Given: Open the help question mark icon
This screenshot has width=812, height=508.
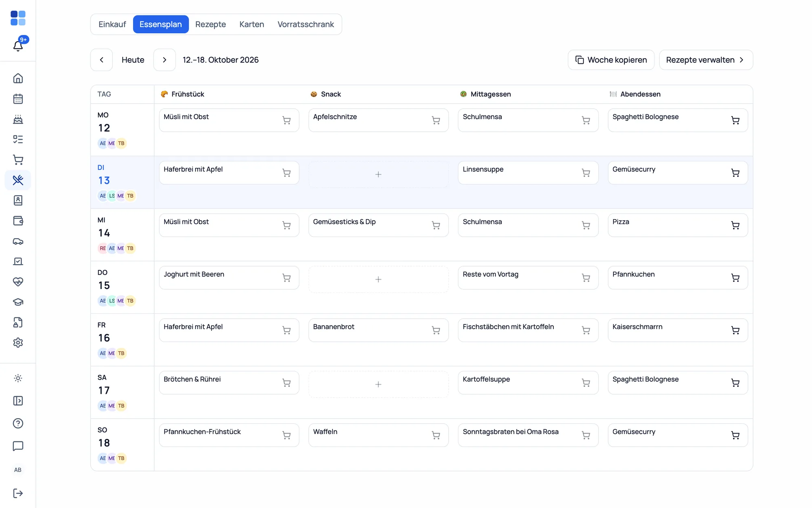Looking at the screenshot, I should pos(18,423).
